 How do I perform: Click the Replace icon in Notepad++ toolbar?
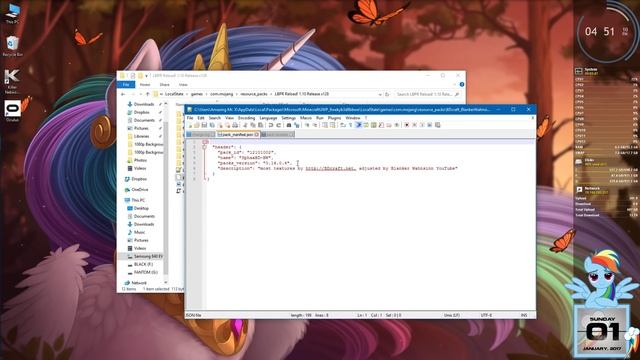click(297, 125)
